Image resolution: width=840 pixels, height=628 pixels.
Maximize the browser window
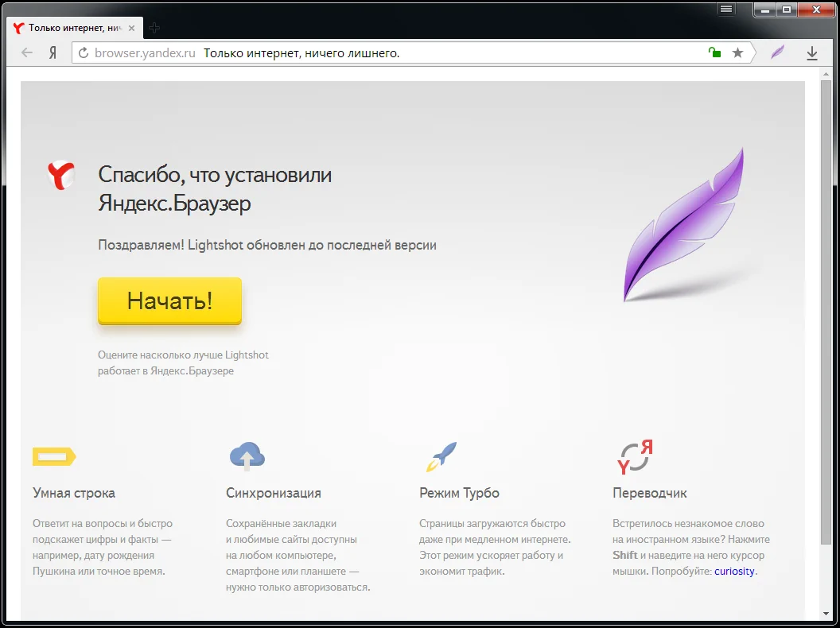(787, 9)
